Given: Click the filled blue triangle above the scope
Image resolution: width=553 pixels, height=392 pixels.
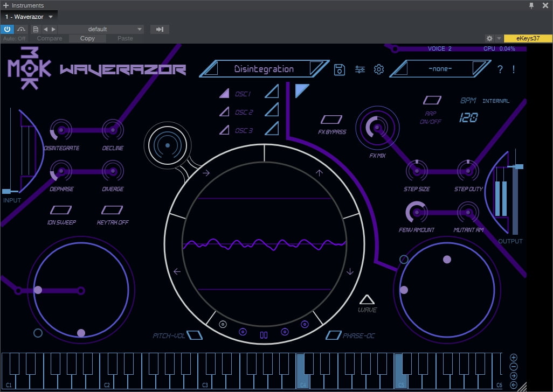Looking at the screenshot, I should coord(301,90).
